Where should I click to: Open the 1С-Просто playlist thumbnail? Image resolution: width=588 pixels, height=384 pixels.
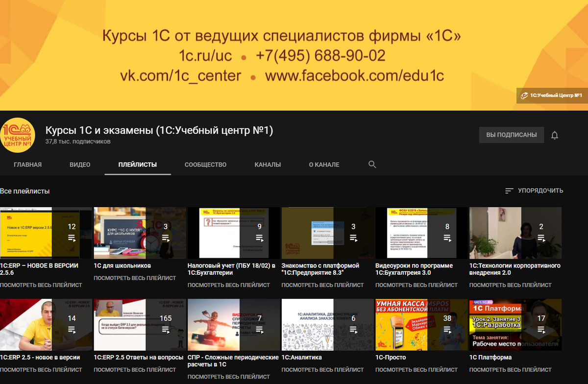422,325
